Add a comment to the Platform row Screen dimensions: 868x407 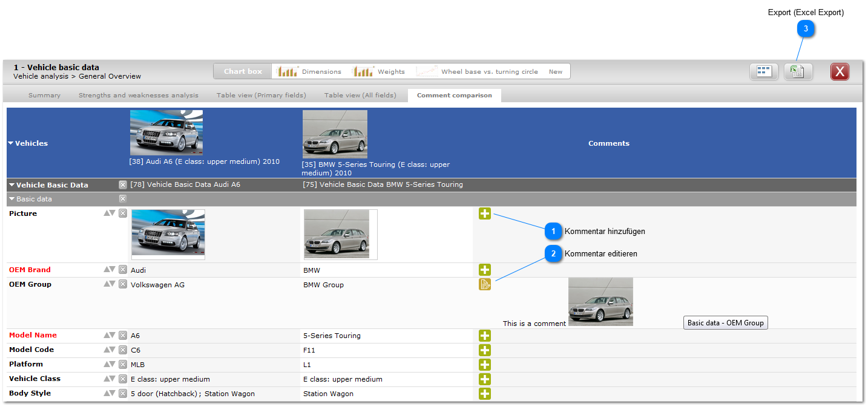tap(485, 365)
